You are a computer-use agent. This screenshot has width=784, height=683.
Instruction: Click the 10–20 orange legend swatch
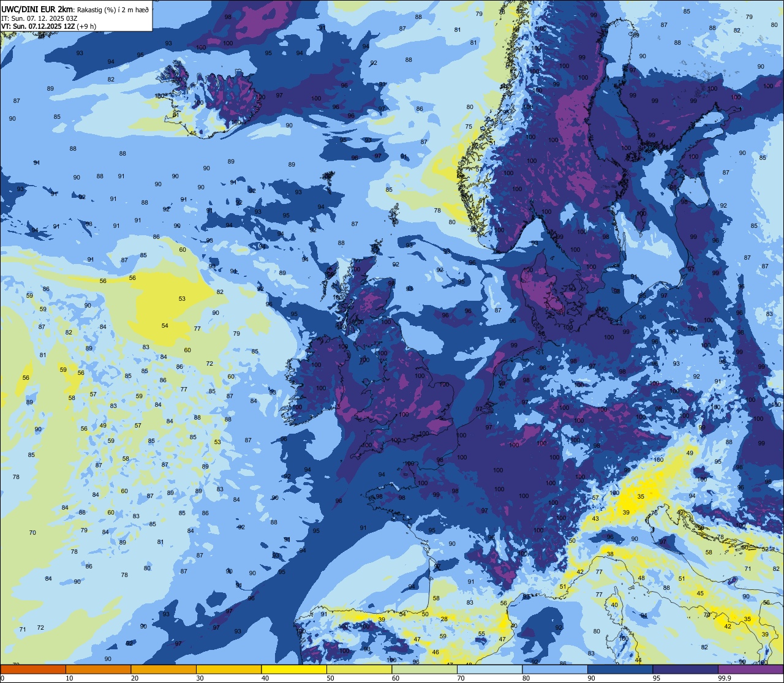tap(98, 669)
